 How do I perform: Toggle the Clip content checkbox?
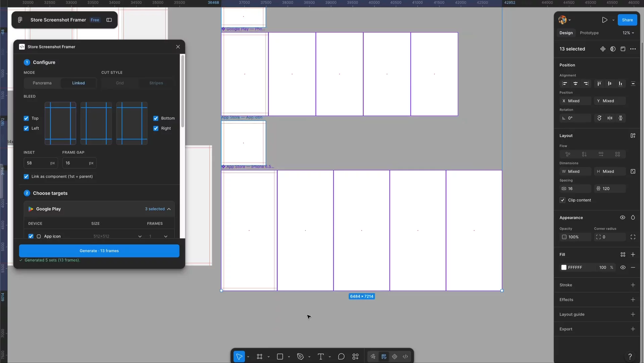[x=562, y=200]
